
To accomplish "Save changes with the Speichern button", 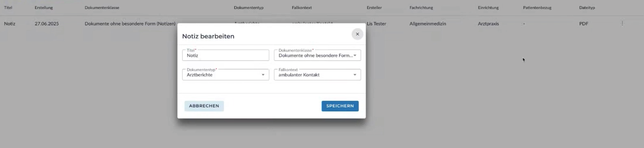I will (x=340, y=106).
